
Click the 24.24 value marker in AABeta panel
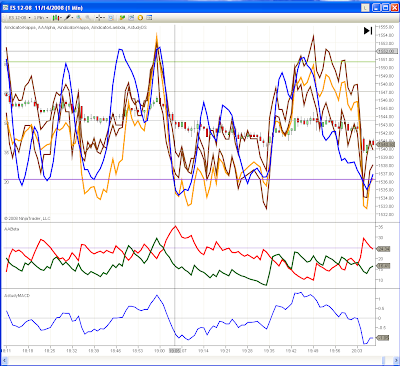point(384,249)
